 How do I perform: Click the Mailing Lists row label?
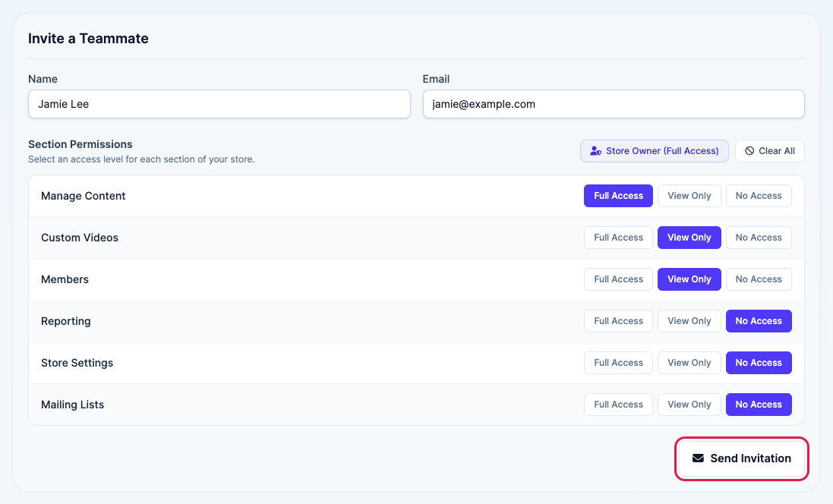[x=72, y=405]
